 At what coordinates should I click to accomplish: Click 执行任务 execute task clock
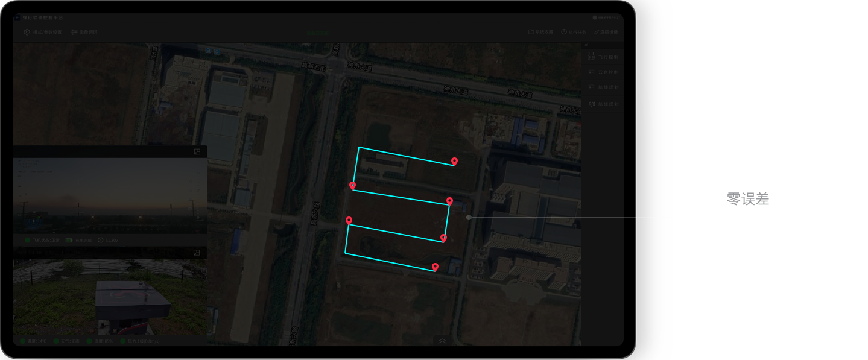(573, 32)
